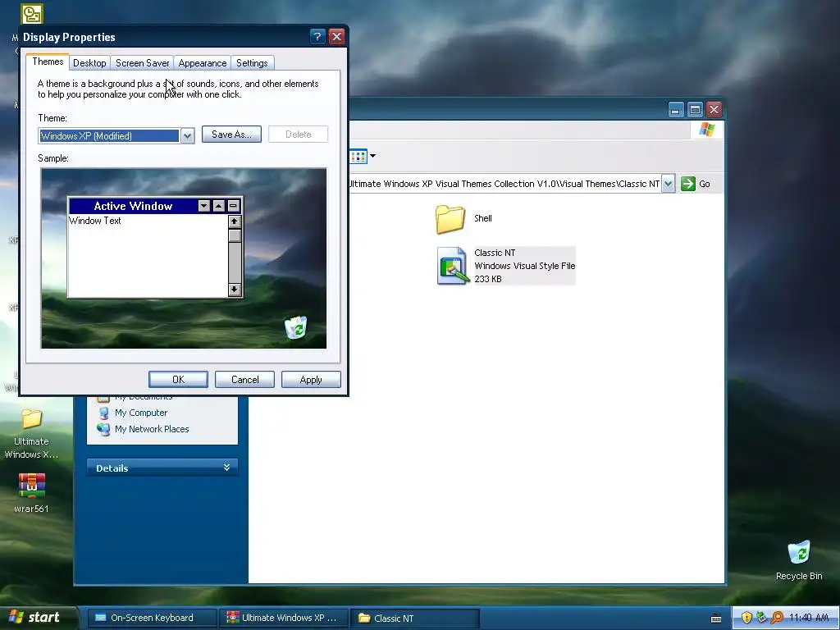The height and width of the screenshot is (630, 840).
Task: Click the Shell folder label
Action: 482,218
